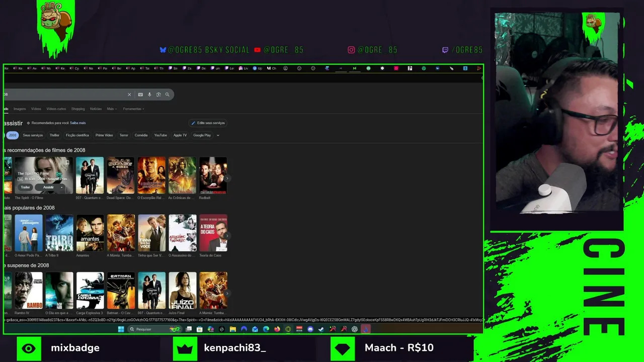This screenshot has height=362, width=644.
Task: Expand the Mais dropdown menu
Action: (x=111, y=109)
